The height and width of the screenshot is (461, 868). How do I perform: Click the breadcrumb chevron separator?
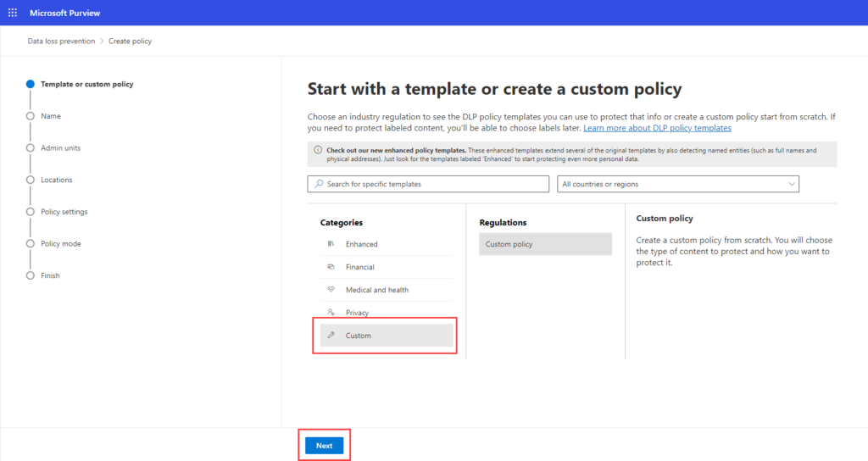pos(102,41)
